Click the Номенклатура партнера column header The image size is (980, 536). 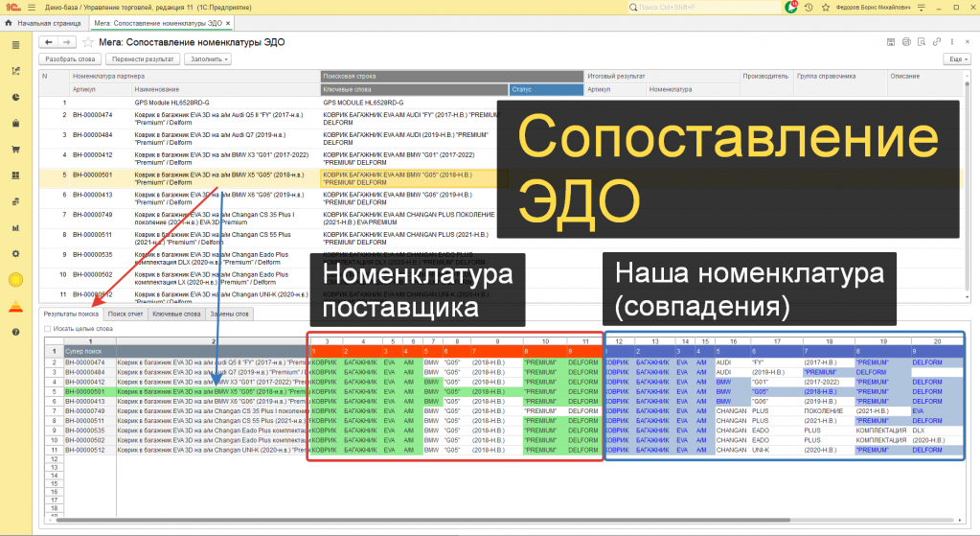point(194,77)
